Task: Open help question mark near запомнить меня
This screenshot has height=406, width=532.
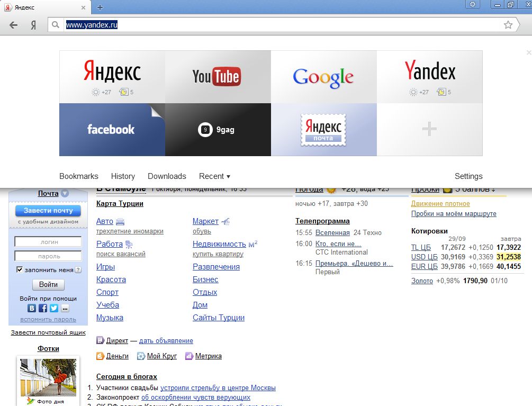Action: (x=78, y=270)
